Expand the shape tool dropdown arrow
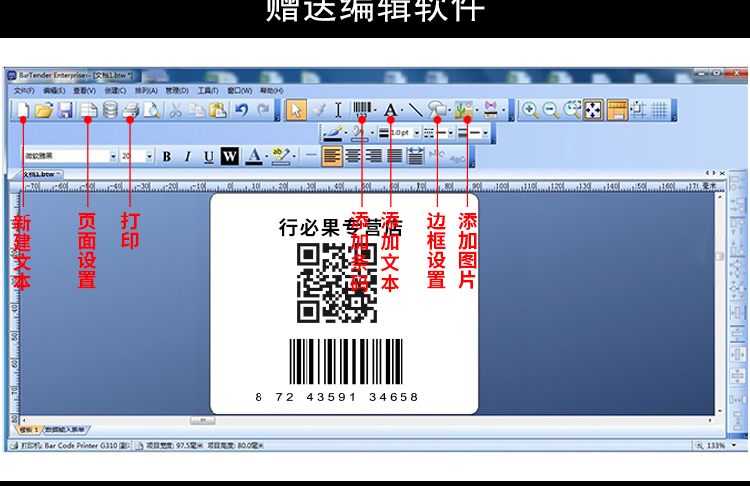Screen dimensions: 750x486 pyautogui.click(x=450, y=110)
